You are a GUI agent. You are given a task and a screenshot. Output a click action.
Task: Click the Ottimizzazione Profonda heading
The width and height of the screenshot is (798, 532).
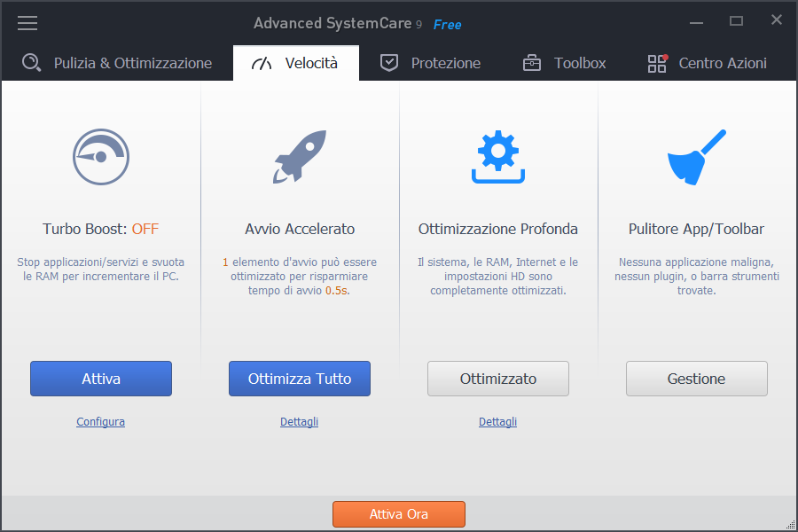pyautogui.click(x=498, y=229)
